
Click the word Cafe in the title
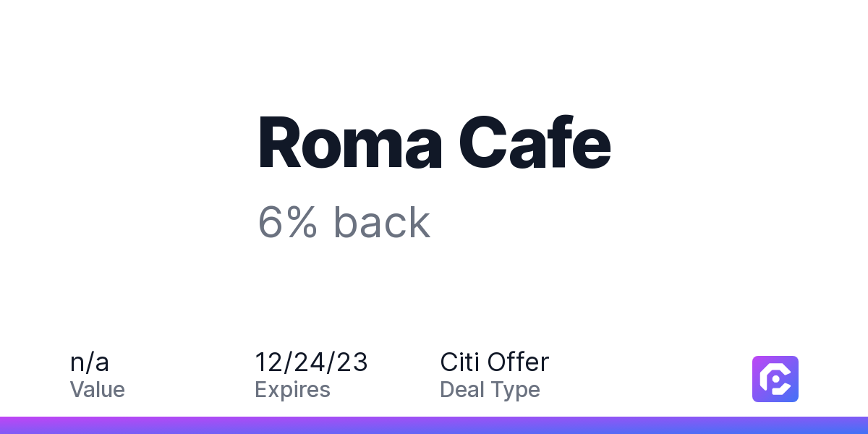tap(536, 144)
